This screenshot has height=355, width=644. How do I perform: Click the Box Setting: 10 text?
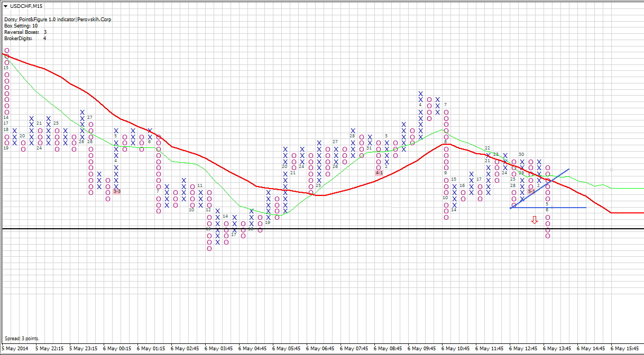tap(21, 25)
